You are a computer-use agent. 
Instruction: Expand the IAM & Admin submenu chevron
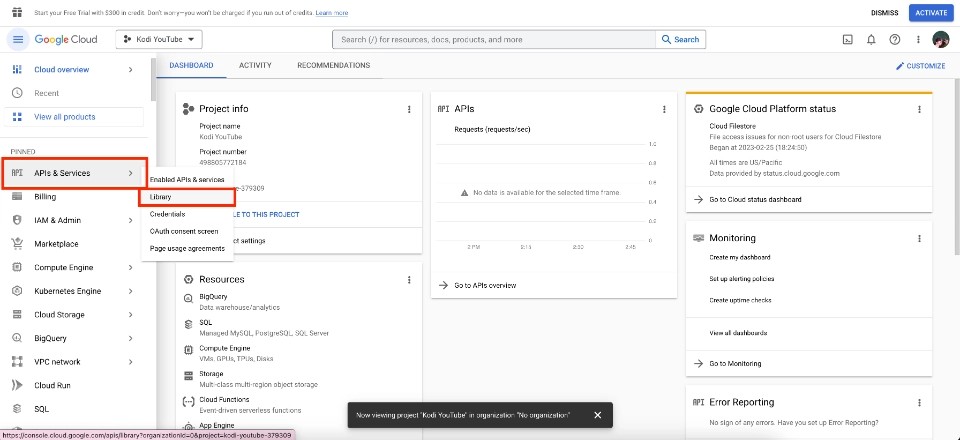130,220
